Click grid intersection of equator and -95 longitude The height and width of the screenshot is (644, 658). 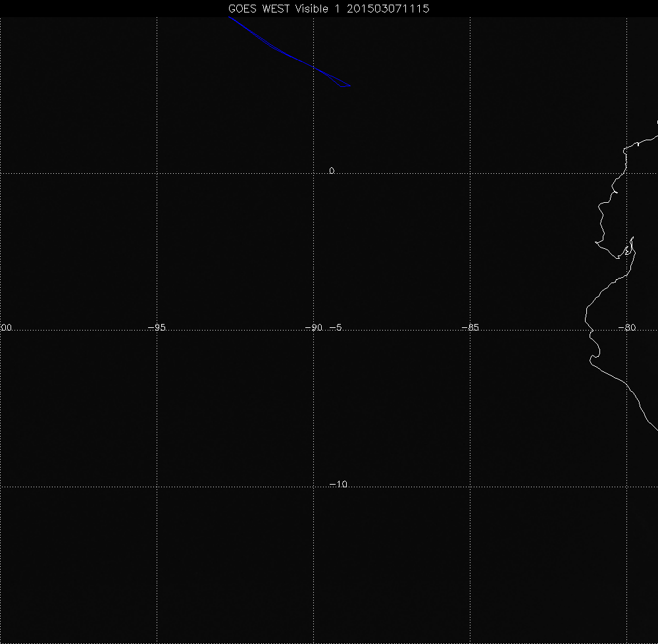[157, 174]
